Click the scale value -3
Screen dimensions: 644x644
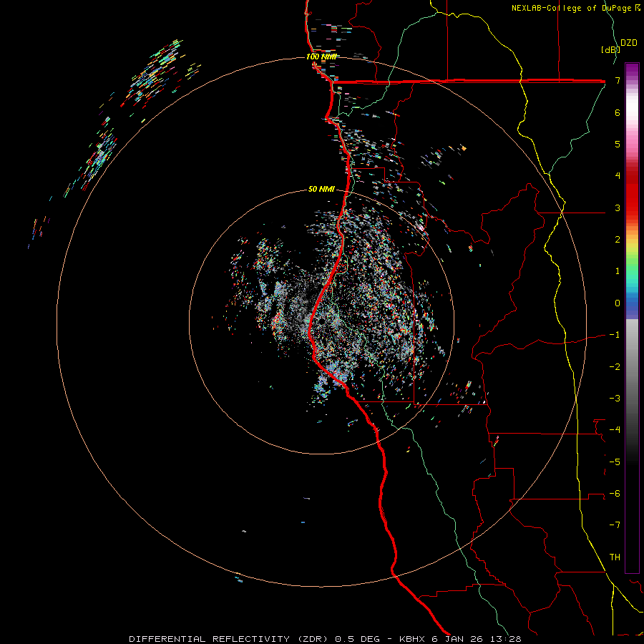[x=615, y=399]
